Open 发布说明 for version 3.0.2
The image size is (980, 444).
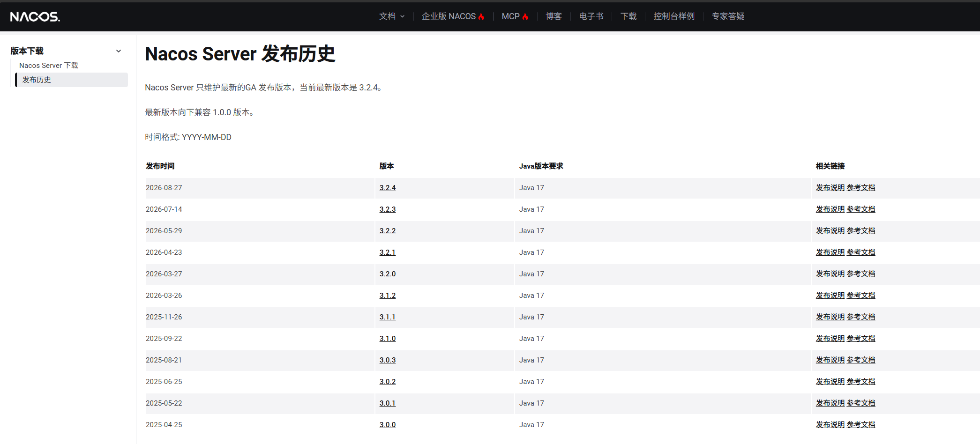coord(830,382)
